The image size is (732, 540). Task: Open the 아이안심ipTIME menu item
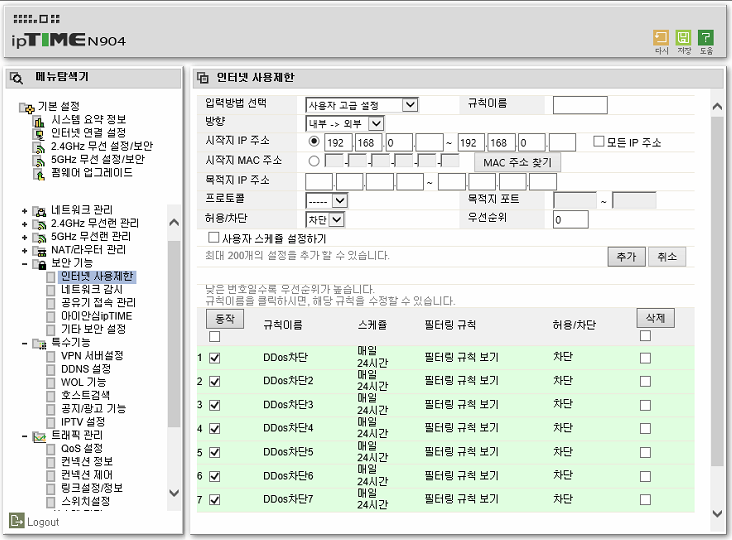[97, 316]
